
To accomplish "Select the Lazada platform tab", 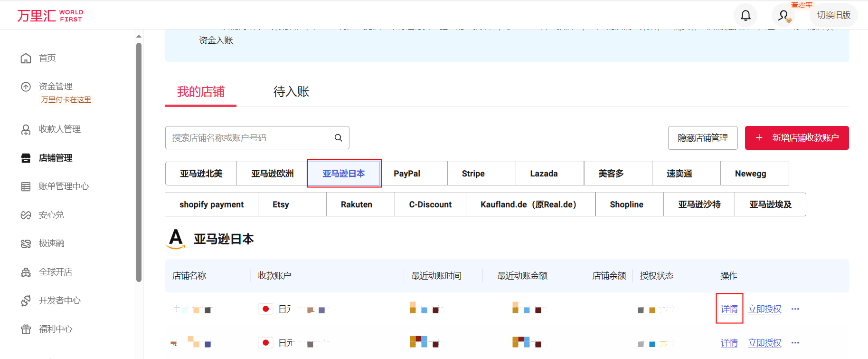I will (550, 174).
